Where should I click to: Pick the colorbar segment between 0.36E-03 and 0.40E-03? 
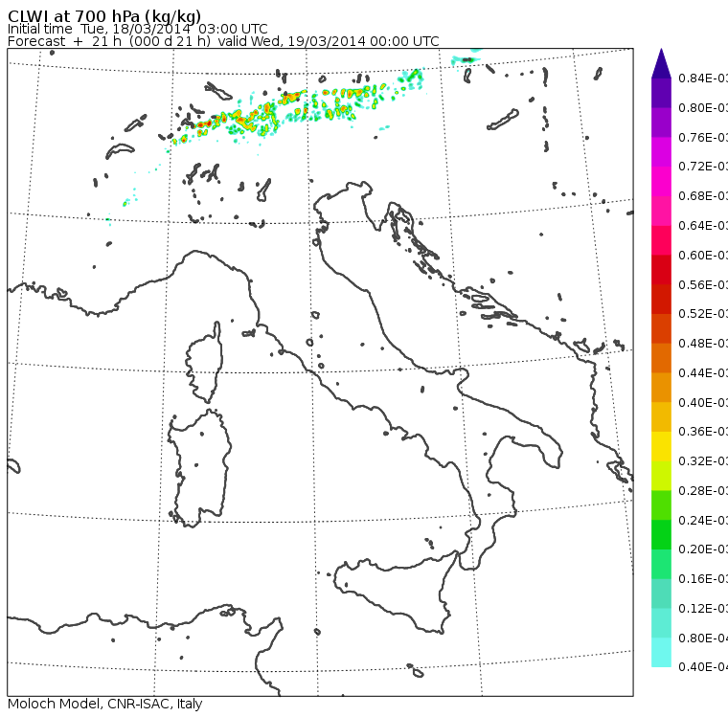click(661, 417)
